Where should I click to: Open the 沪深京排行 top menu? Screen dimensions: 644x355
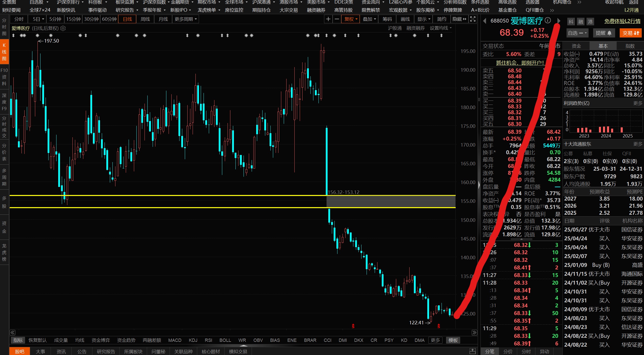point(70,2)
